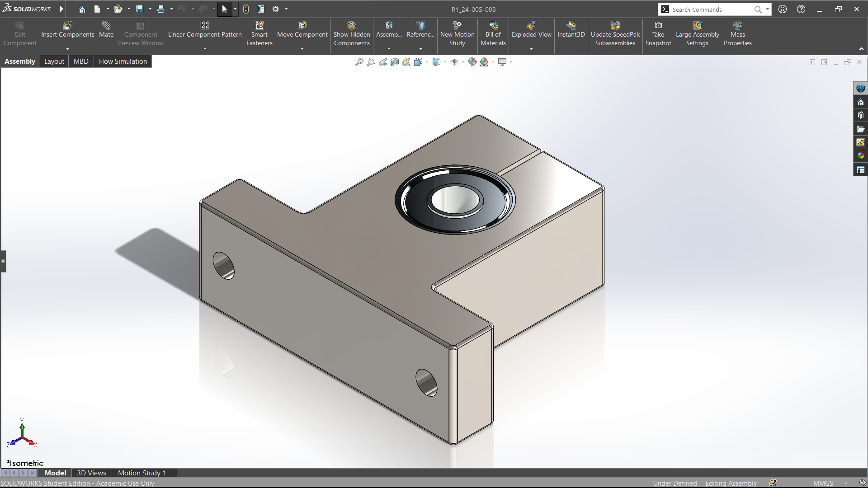Switch to the Flow Simulation tab

(123, 61)
